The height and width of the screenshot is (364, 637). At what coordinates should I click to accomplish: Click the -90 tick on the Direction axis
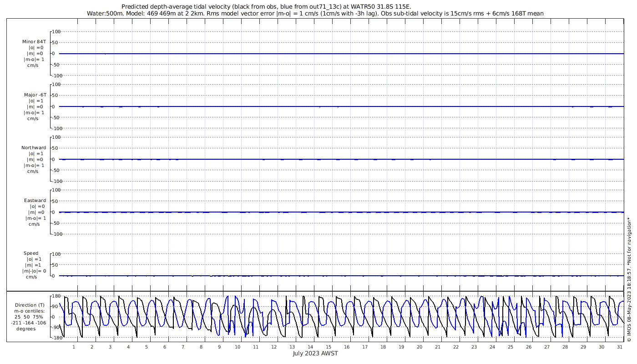[x=56, y=328]
